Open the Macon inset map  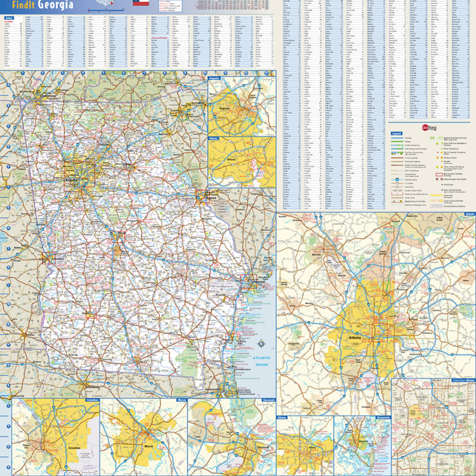143,438
